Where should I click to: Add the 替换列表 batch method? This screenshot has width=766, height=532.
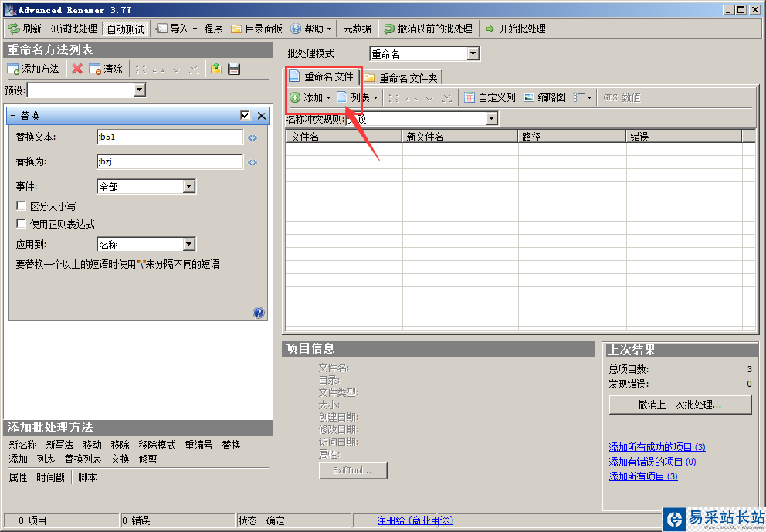[83, 459]
